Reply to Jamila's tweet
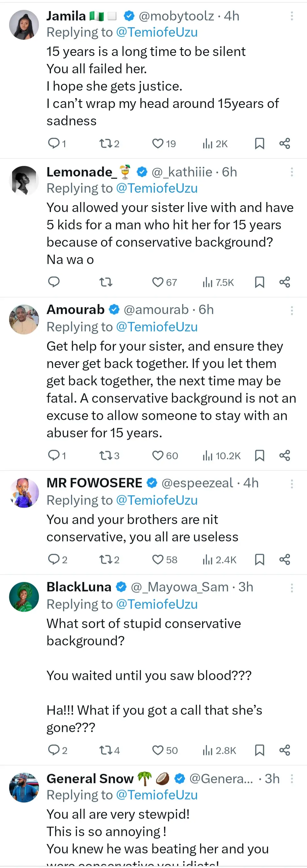 (x=54, y=144)
